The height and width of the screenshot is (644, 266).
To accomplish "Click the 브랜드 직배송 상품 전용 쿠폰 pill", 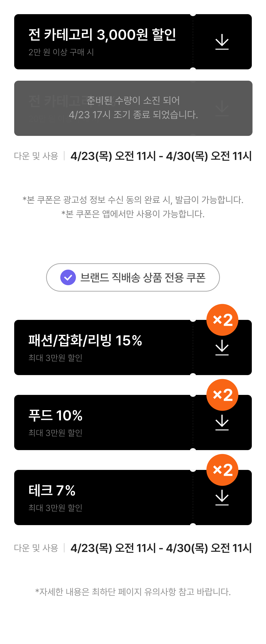I will pos(143,277).
